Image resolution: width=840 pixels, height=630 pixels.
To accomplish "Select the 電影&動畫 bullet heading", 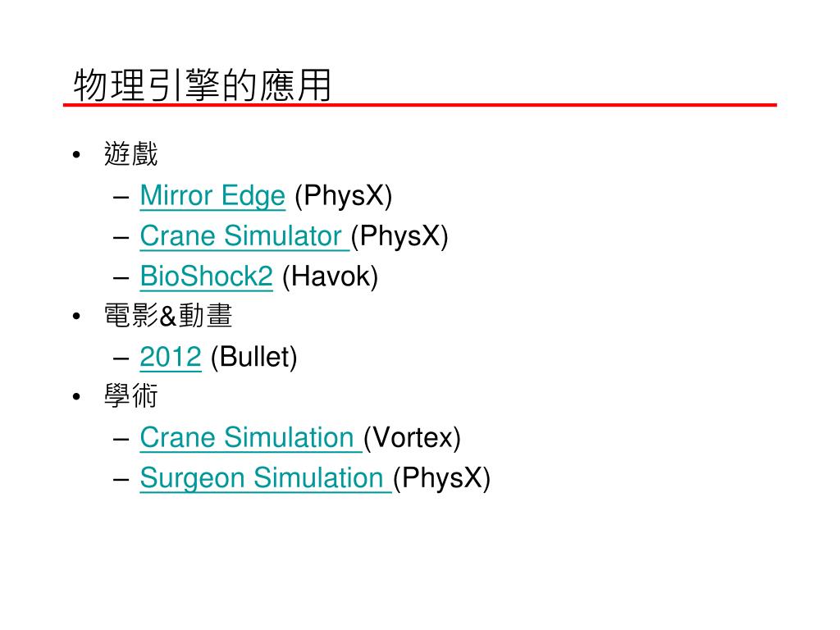I will [x=167, y=316].
